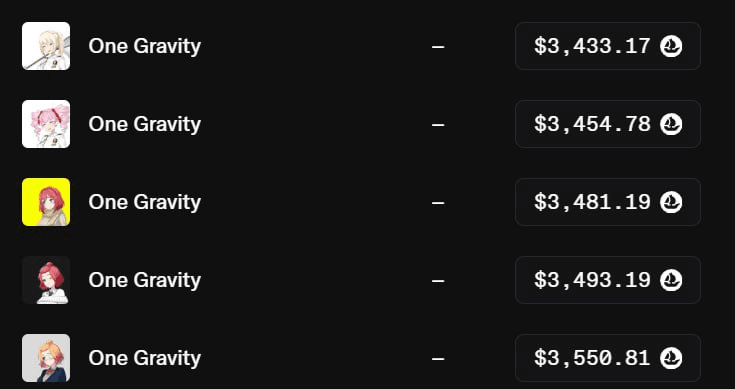Open the blonde ponytail character thumbnail
The width and height of the screenshot is (735, 389).
pyautogui.click(x=46, y=46)
